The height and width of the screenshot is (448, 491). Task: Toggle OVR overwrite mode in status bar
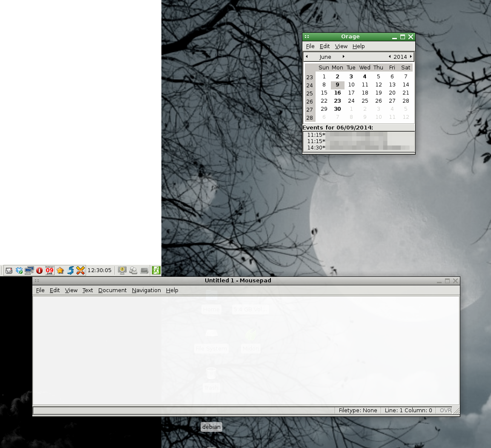(445, 411)
